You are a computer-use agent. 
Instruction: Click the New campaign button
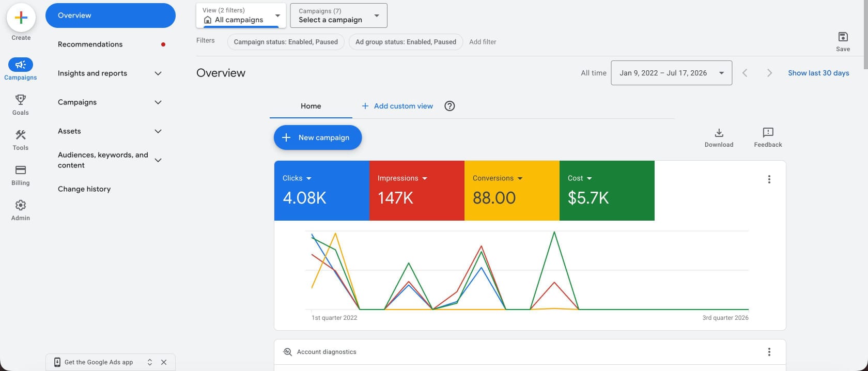coord(318,137)
